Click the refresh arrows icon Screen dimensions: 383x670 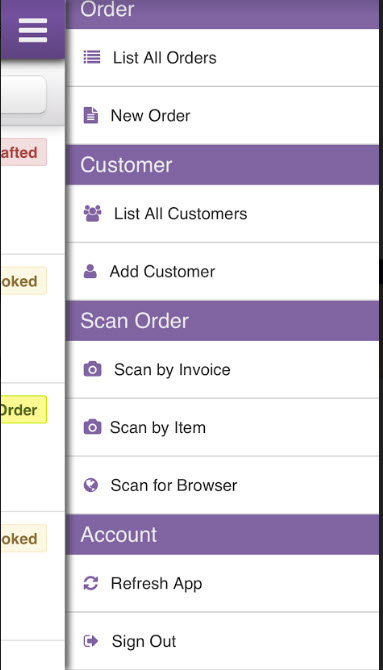(x=91, y=583)
